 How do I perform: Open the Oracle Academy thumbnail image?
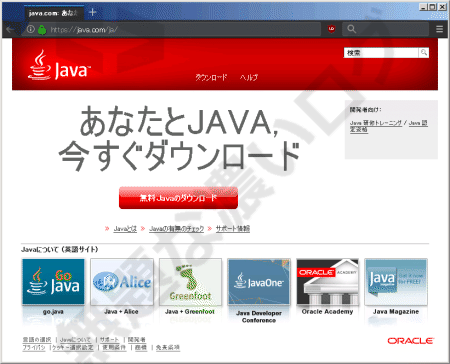327,282
